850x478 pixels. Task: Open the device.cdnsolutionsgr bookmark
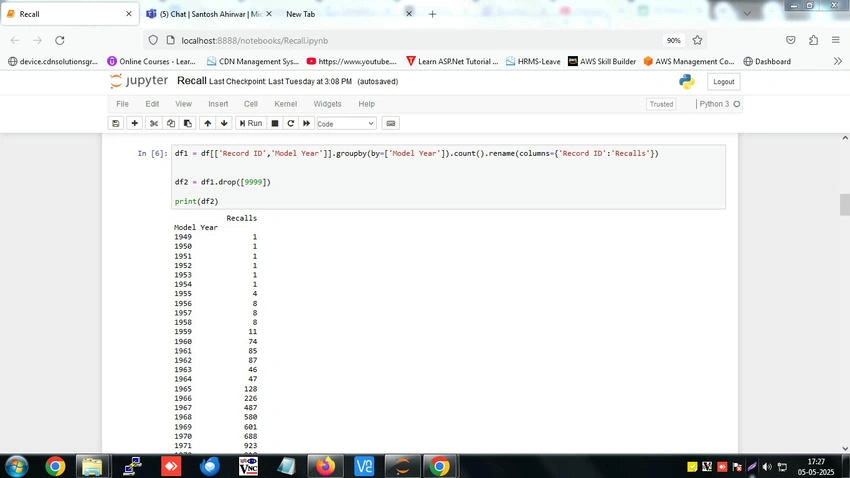click(x=53, y=62)
